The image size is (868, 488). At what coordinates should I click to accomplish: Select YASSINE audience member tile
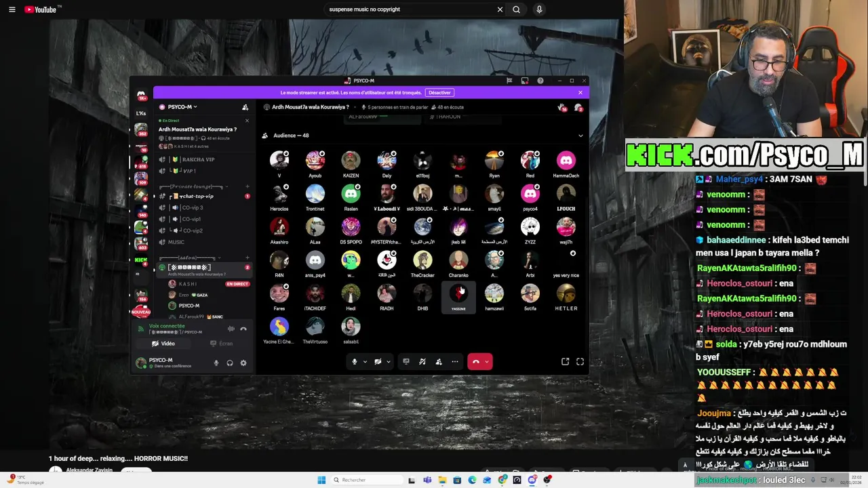point(458,297)
